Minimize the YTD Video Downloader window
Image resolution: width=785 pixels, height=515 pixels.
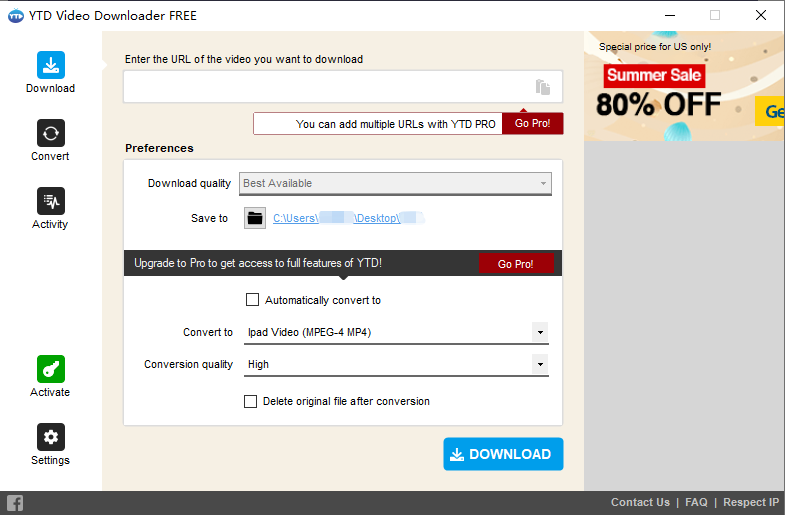tap(670, 16)
